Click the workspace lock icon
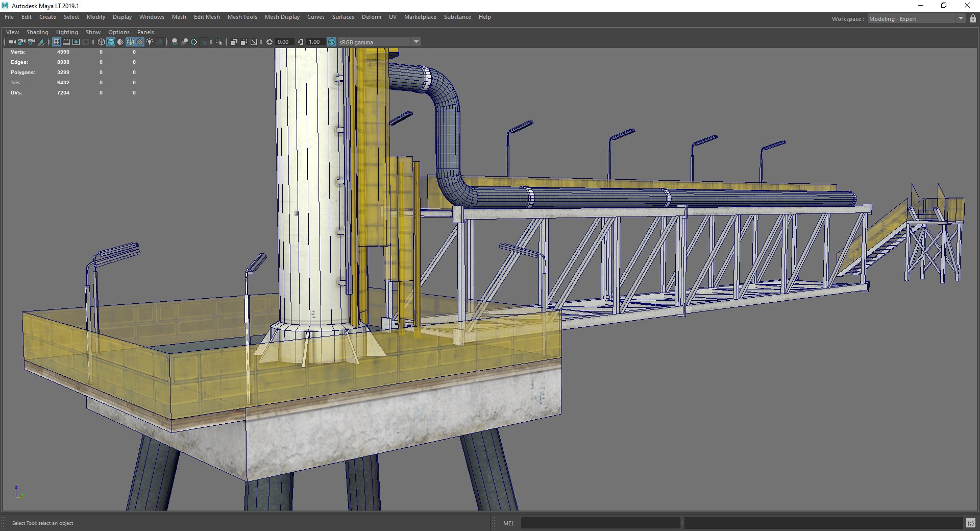980x531 pixels. [973, 19]
